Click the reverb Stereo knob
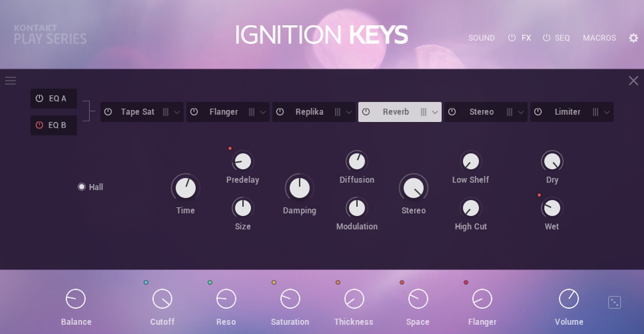 tap(414, 188)
